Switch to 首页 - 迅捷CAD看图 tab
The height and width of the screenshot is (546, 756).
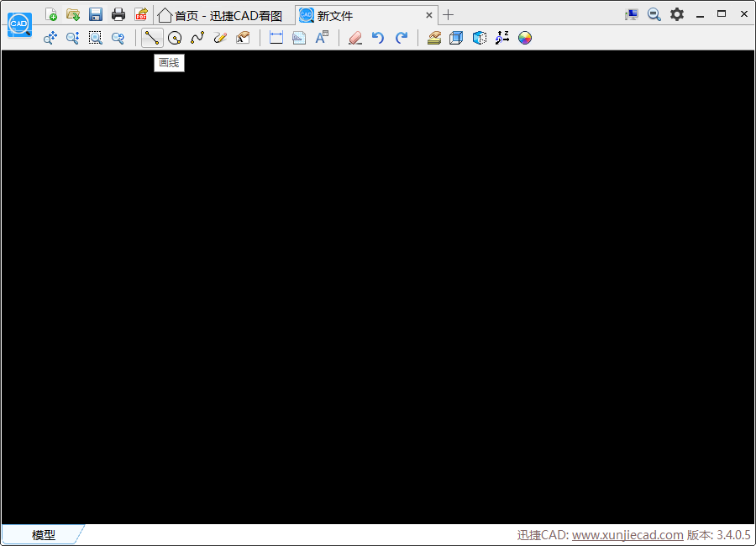click(220, 15)
